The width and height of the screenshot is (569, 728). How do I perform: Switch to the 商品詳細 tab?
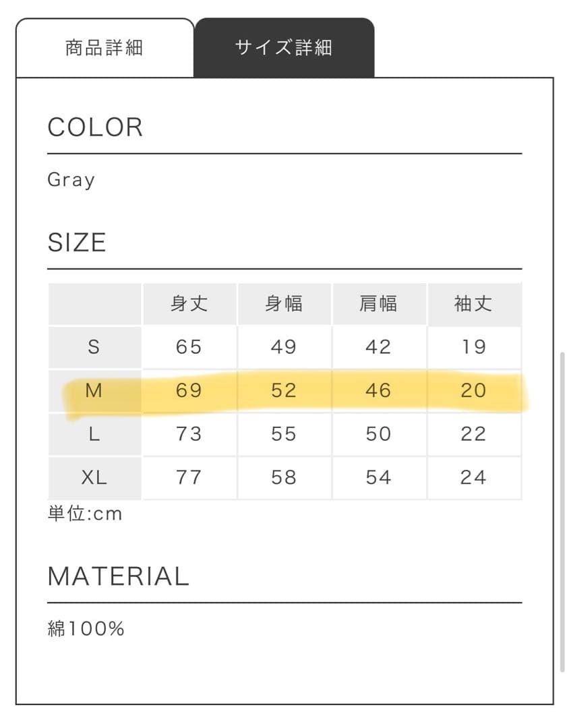click(x=104, y=49)
